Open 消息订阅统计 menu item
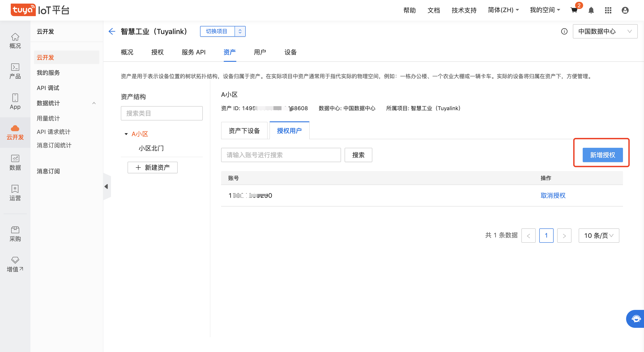 pyautogui.click(x=54, y=145)
